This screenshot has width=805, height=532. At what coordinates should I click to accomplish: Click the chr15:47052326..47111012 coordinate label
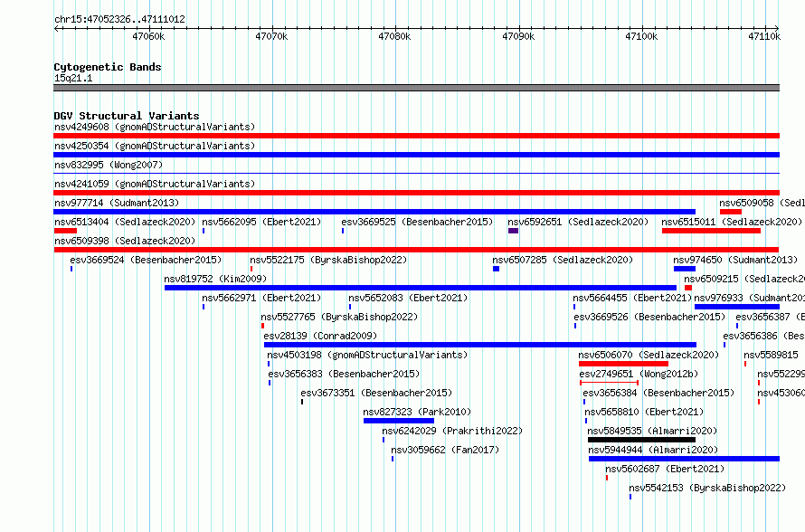(119, 19)
